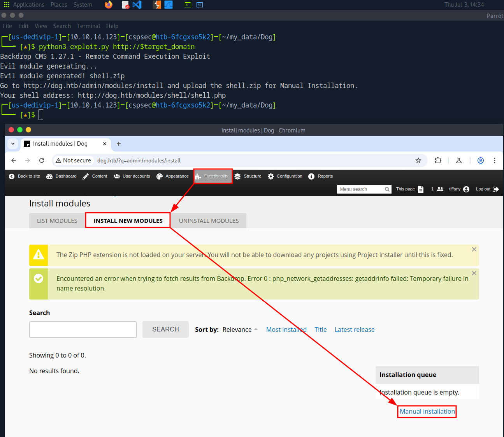Close the Install modules | Dog tab
The image size is (504, 437).
[105, 144]
